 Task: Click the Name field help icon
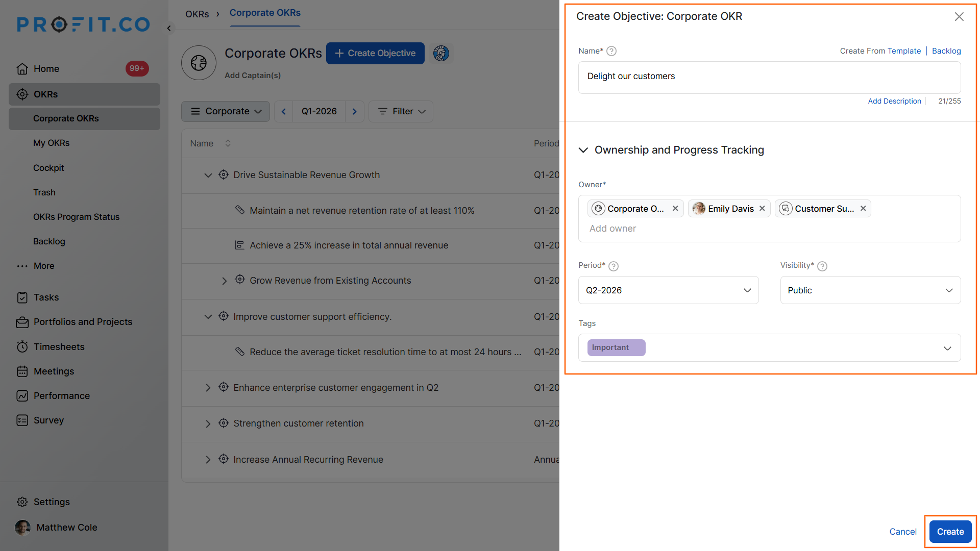point(611,51)
